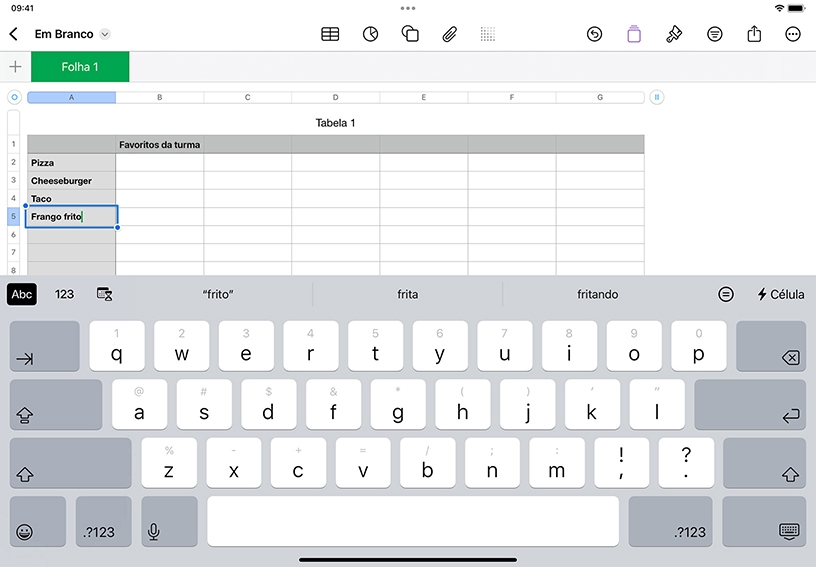816x567 pixels.
Task: Select the whole table via corner circle
Action: [14, 97]
